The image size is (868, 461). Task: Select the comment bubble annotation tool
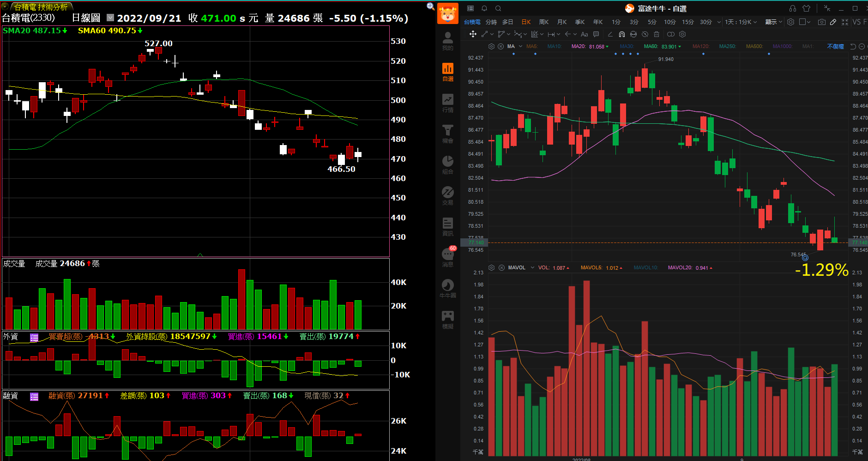(596, 34)
